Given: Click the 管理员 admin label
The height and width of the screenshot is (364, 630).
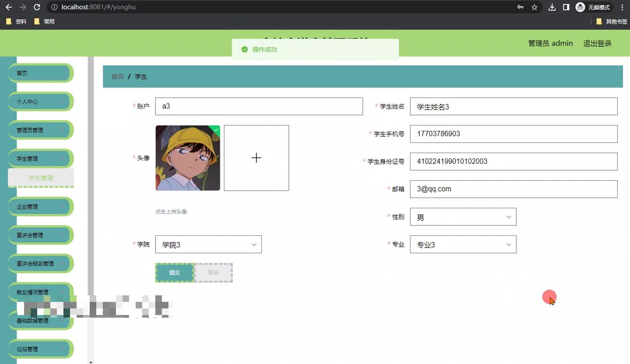Looking at the screenshot, I should tap(550, 43).
